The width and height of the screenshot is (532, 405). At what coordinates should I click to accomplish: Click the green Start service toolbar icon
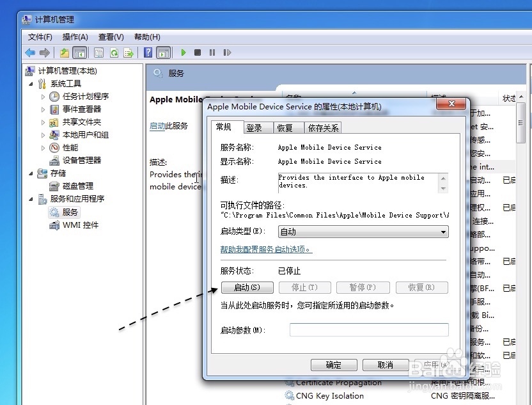(x=183, y=52)
